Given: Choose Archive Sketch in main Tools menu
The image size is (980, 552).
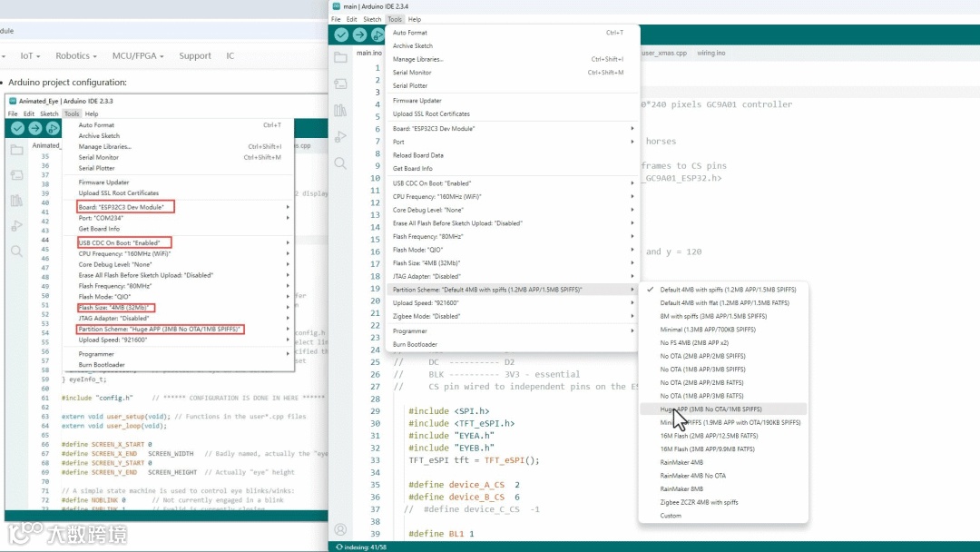Looking at the screenshot, I should click(x=513, y=45).
